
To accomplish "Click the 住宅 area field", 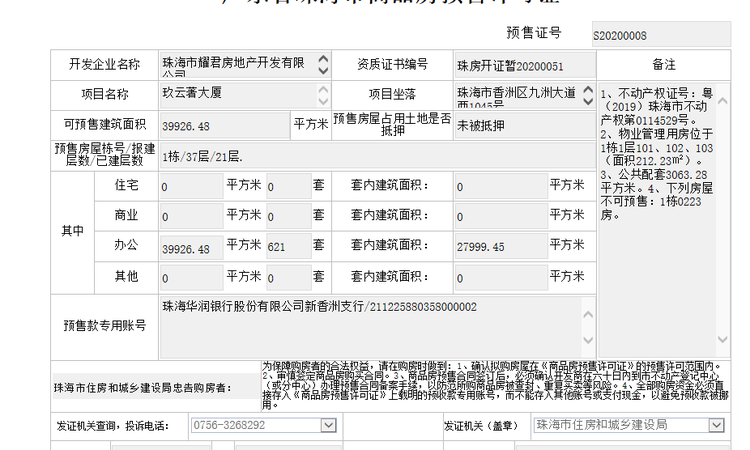I will point(191,186).
